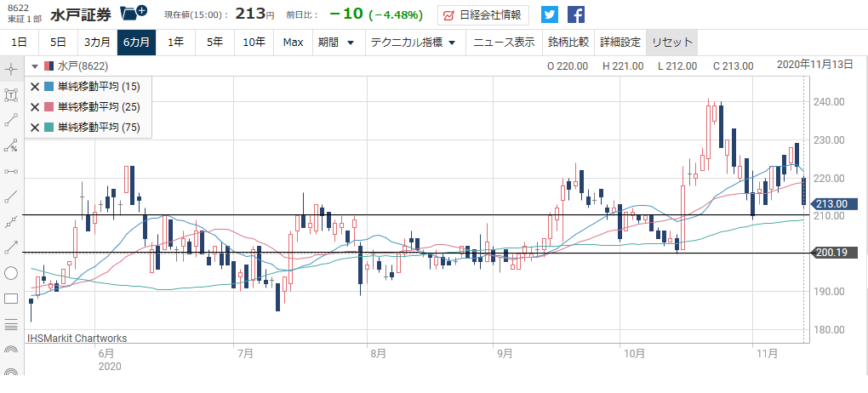The height and width of the screenshot is (393, 868).
Task: Switch chart range to 1年
Action: click(175, 42)
